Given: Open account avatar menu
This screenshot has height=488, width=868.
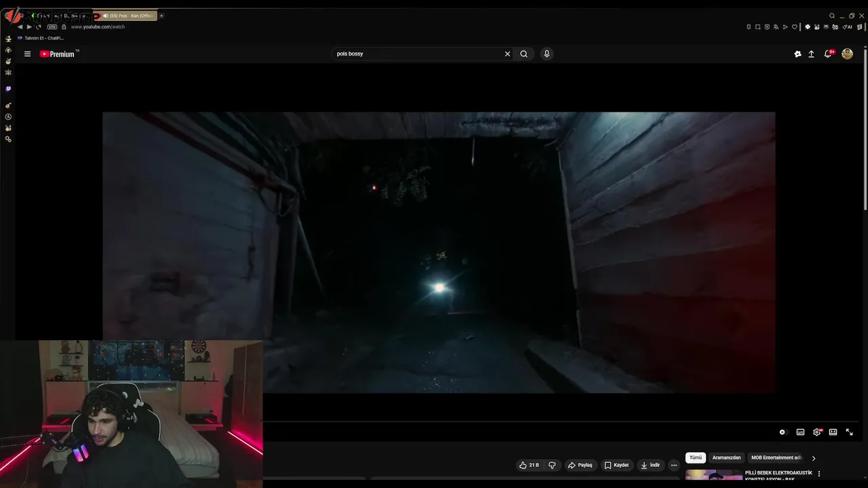Looking at the screenshot, I should pos(847,54).
